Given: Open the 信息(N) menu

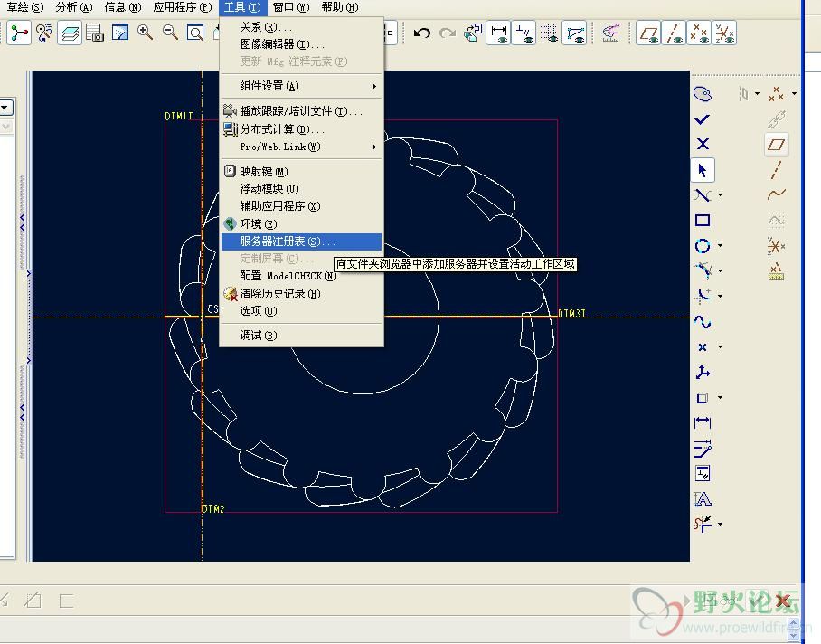Looking at the screenshot, I should 123,7.
